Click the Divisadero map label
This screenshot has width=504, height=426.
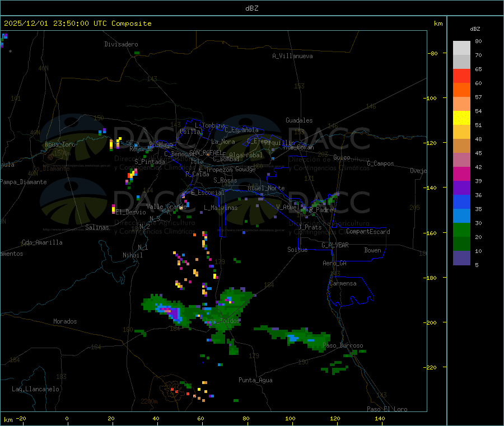coord(121,44)
